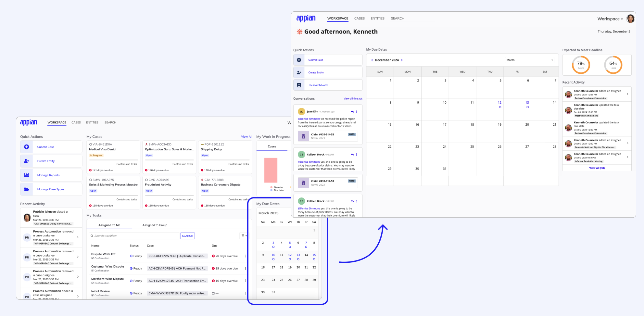Open the filter dropdown in My Tasks
644x316 pixels.
244,236
